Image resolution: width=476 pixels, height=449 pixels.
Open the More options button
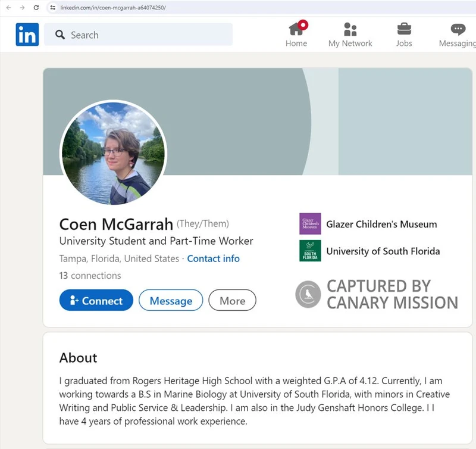click(232, 300)
